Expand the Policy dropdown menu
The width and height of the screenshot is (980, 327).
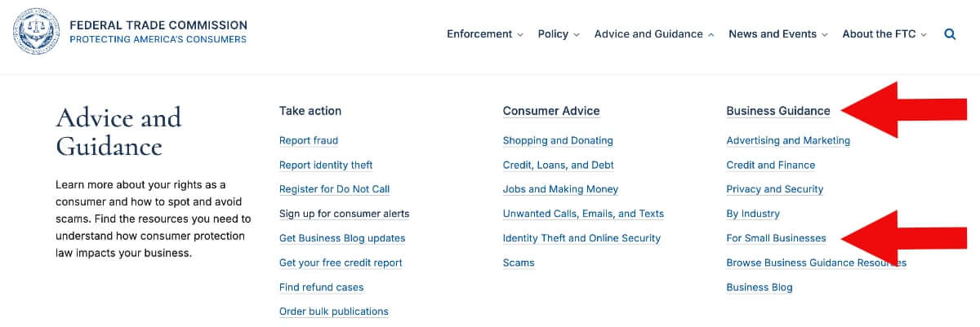coord(559,34)
